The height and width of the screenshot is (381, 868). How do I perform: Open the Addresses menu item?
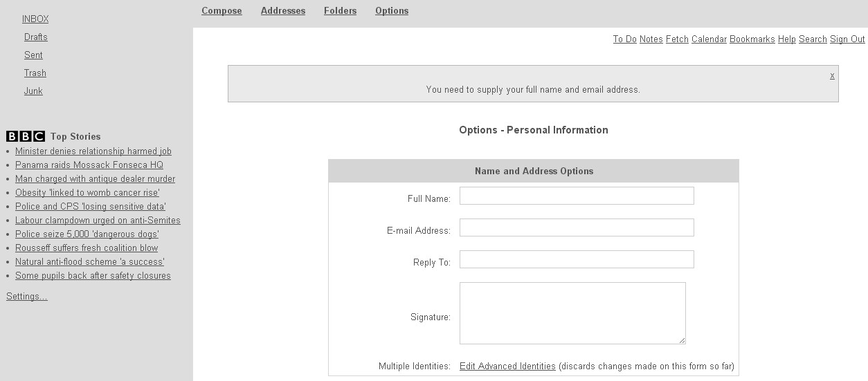click(283, 11)
